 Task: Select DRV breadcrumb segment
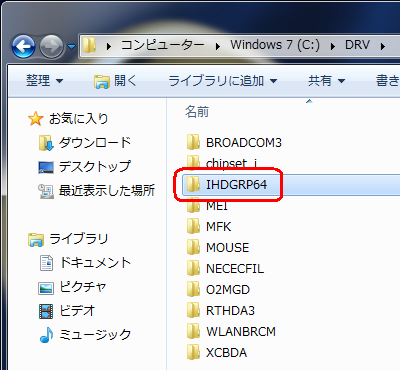click(358, 45)
